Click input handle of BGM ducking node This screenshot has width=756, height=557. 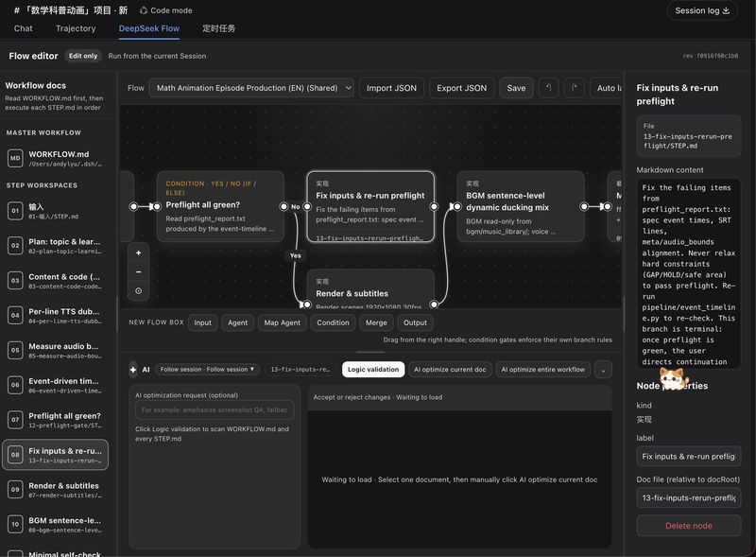456,206
